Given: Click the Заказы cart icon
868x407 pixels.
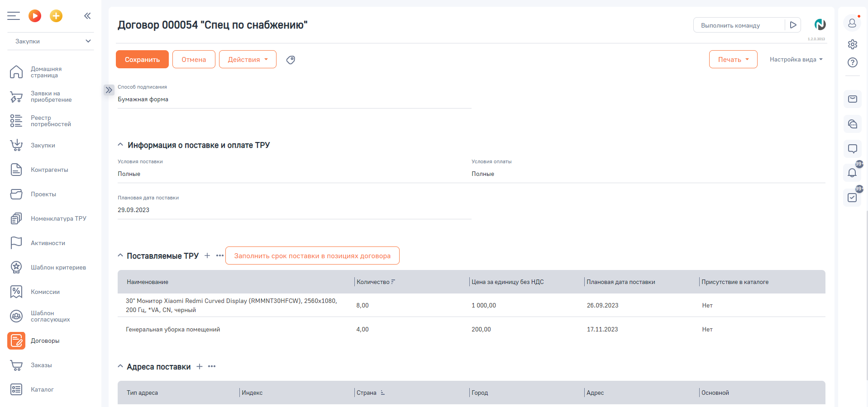Looking at the screenshot, I should click(x=16, y=365).
